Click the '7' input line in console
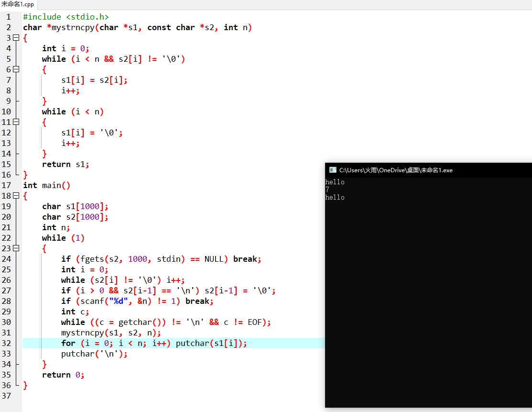 tap(327, 189)
